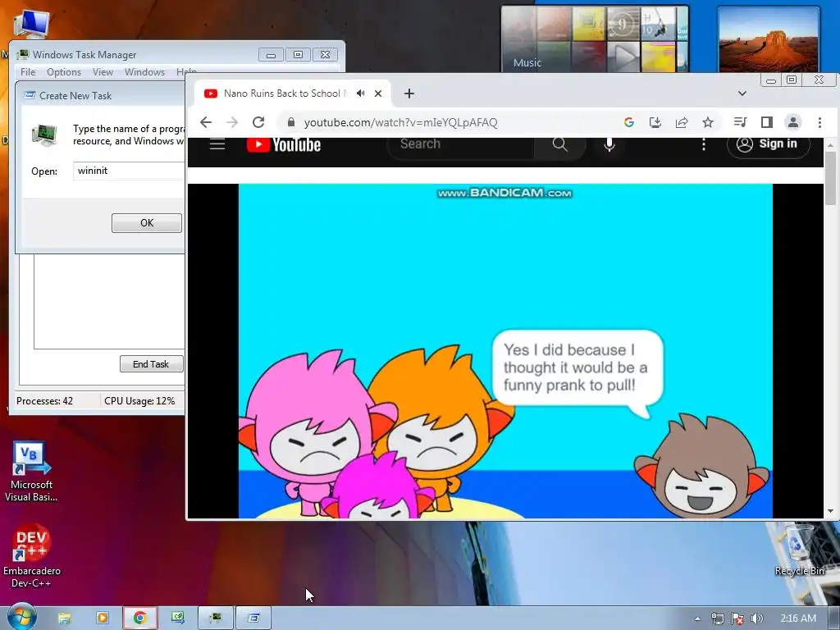840x630 pixels.
Task: Click the Processes: 42 status text
Action: 44,400
